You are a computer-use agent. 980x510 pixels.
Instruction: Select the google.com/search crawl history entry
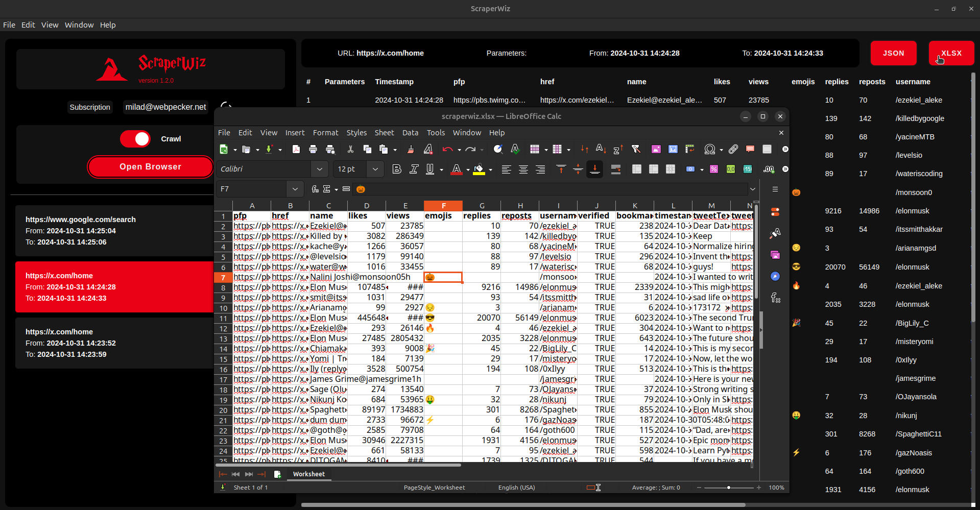[x=114, y=231]
